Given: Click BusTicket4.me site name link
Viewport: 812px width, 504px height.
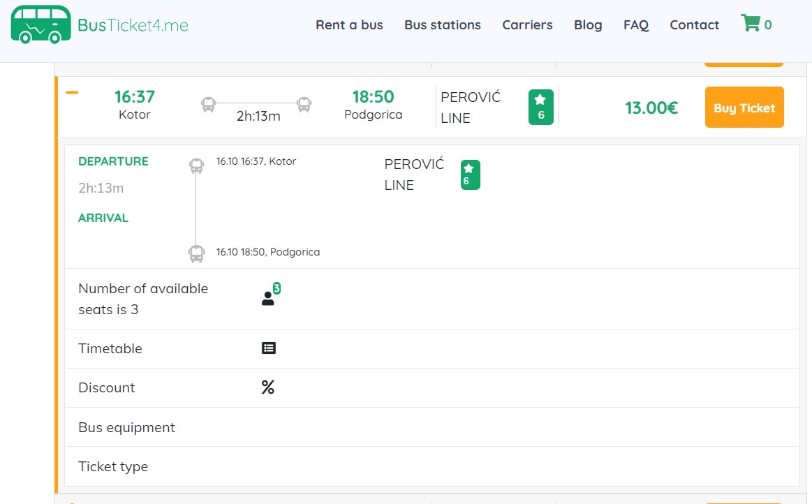Looking at the screenshot, I should point(133,25).
